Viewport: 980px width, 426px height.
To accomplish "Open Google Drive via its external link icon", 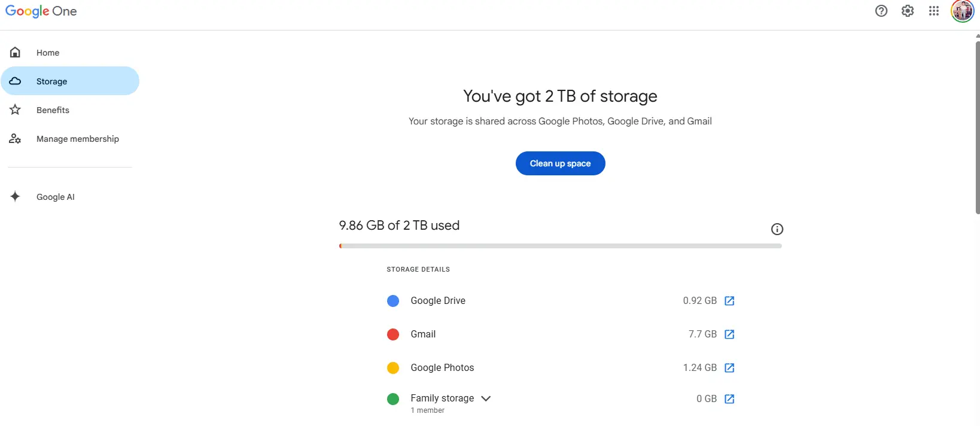I will click(729, 301).
